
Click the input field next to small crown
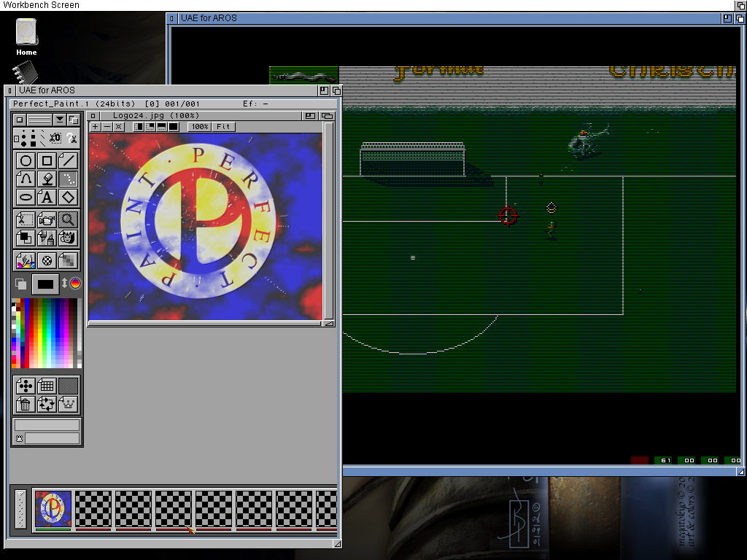click(x=53, y=438)
